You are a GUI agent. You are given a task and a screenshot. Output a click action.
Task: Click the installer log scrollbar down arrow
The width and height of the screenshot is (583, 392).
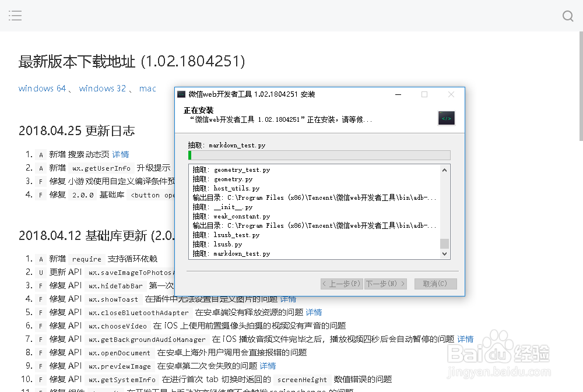tap(444, 253)
